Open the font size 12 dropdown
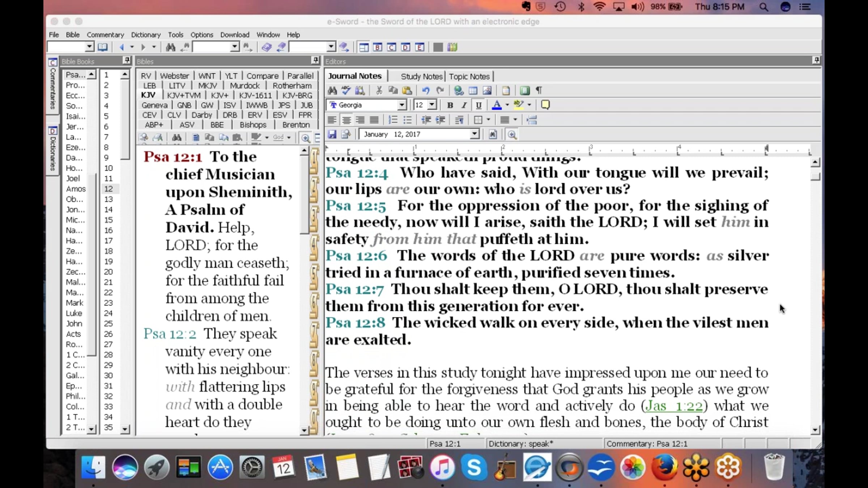Viewport: 868px width, 488px height. click(x=432, y=105)
